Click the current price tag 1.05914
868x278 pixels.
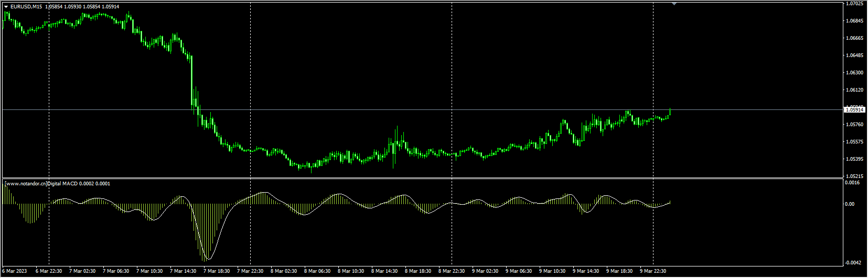[x=855, y=110]
